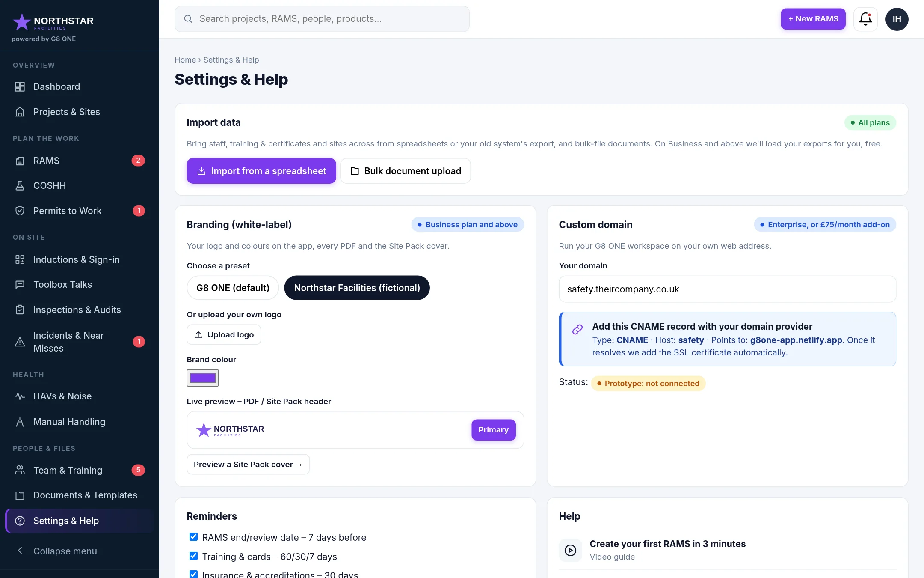Click the powered by G8 ONE text
The width and height of the screenshot is (924, 578).
point(44,39)
